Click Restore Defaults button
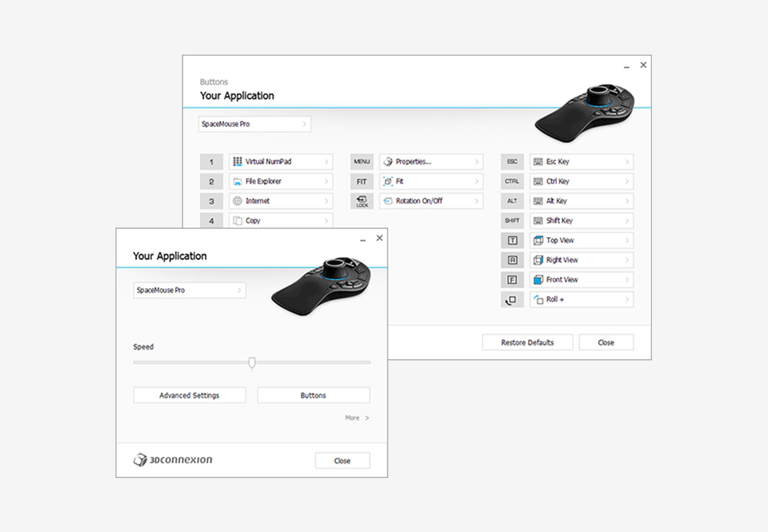This screenshot has height=532, width=768. coord(527,342)
